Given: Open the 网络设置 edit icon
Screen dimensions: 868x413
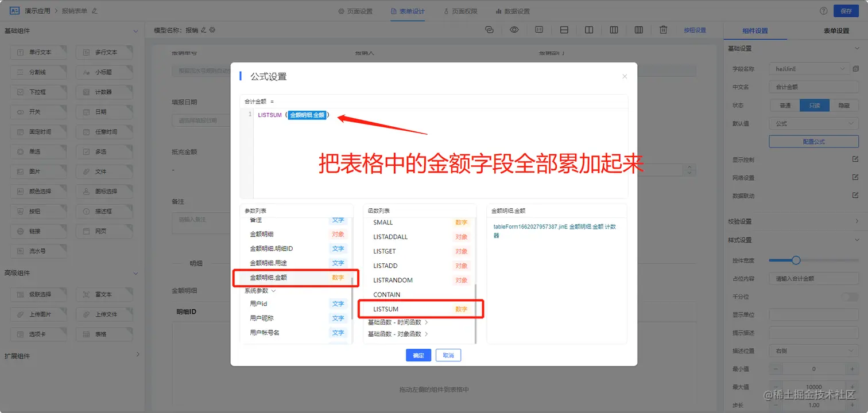Looking at the screenshot, I should [855, 177].
